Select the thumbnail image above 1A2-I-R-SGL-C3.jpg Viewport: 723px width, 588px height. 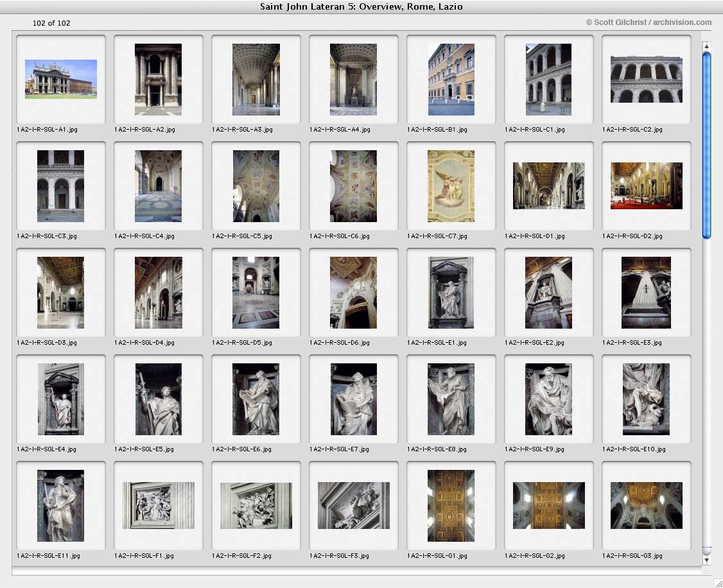tap(61, 186)
